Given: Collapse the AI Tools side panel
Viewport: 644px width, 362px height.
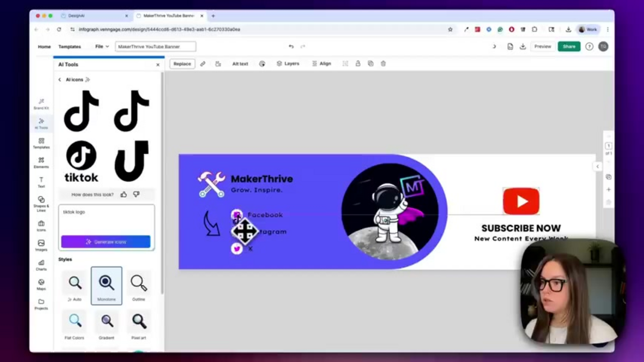Looking at the screenshot, I should pyautogui.click(x=157, y=64).
